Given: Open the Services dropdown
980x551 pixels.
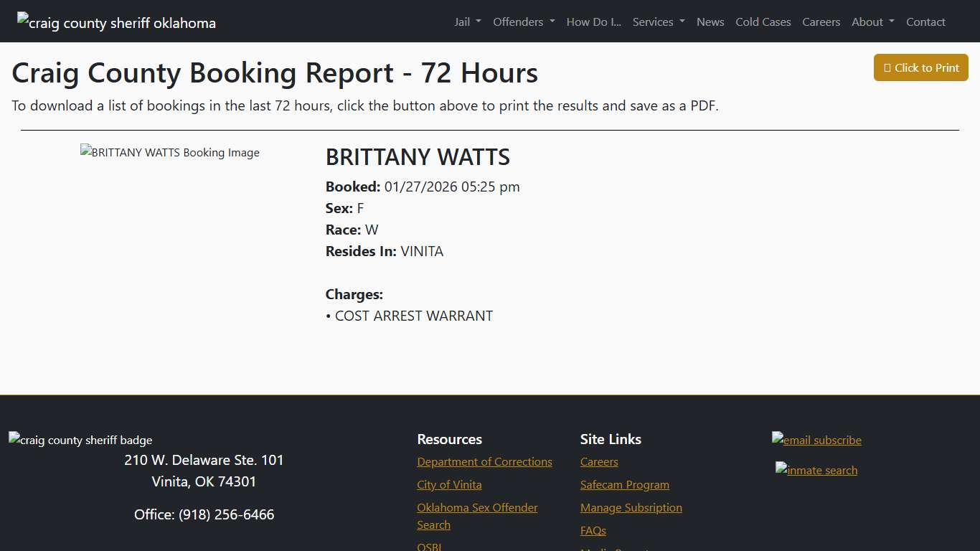Looking at the screenshot, I should point(658,22).
